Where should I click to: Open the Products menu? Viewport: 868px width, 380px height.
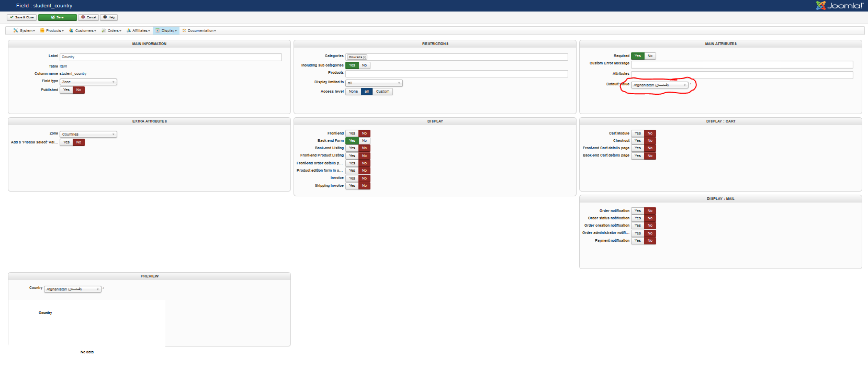(x=52, y=31)
